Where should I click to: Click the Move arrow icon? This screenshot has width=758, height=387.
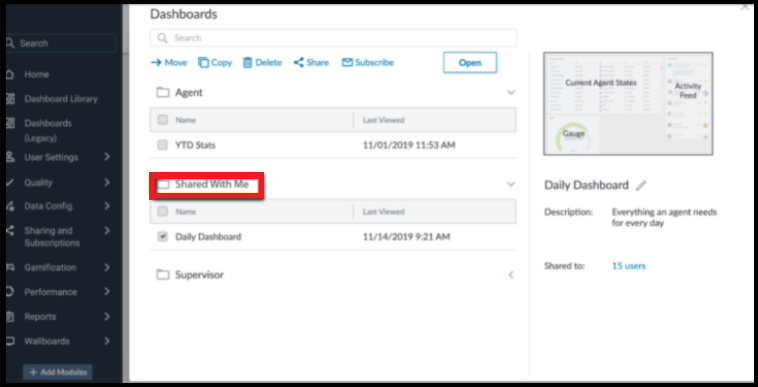pos(156,62)
